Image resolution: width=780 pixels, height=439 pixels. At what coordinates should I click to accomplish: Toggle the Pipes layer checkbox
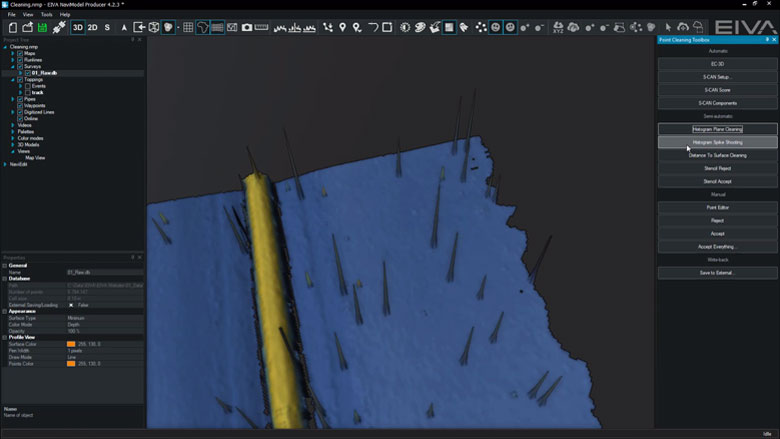(x=20, y=99)
